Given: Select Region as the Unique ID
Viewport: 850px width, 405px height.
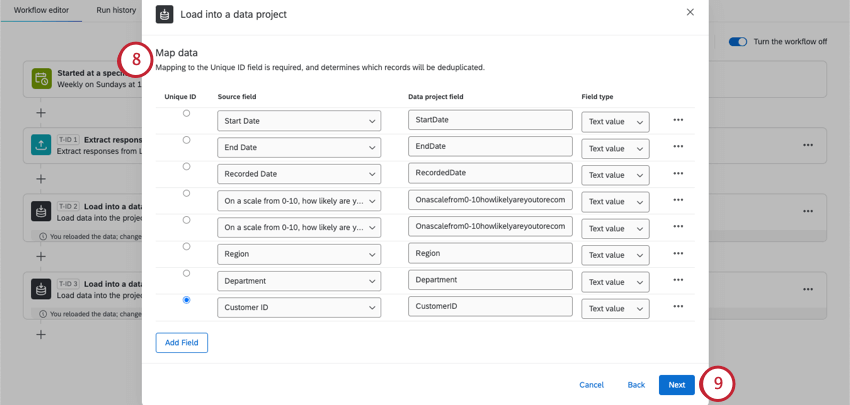Looking at the screenshot, I should (186, 247).
